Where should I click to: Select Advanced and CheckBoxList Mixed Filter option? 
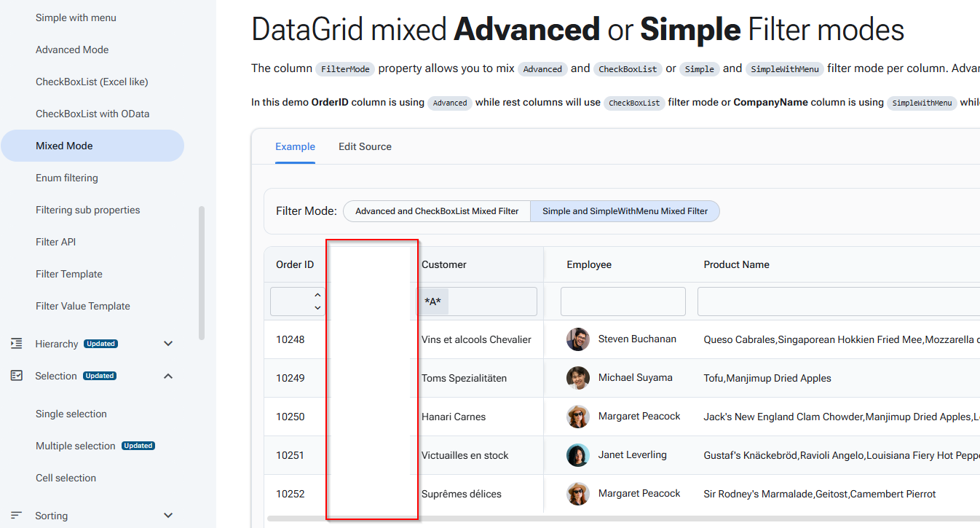437,211
